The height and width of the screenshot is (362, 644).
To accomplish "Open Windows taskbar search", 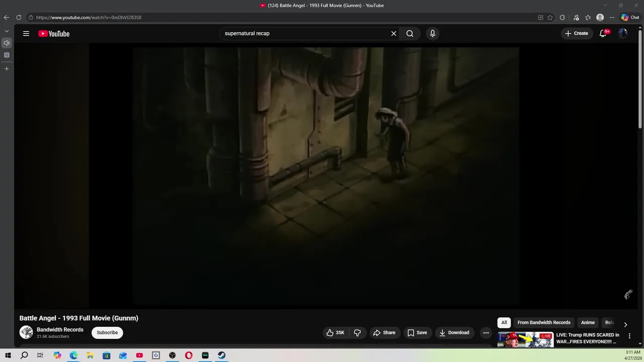I will (24, 355).
